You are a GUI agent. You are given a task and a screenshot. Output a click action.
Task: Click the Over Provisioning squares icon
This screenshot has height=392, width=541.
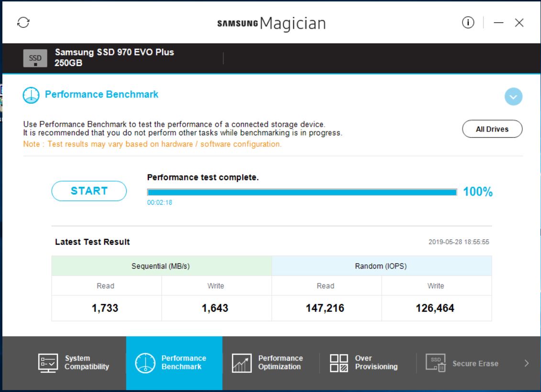click(339, 363)
